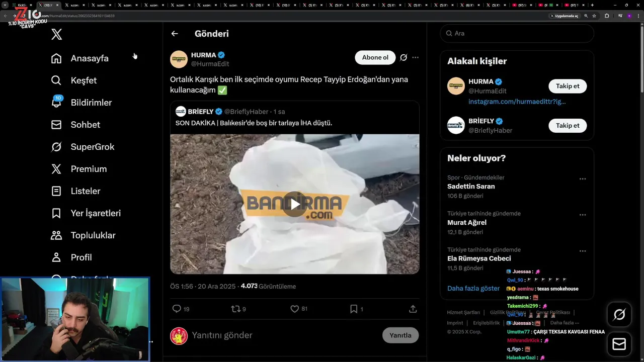Share the post with the share icon
This screenshot has height=362, width=644.
[x=413, y=309]
